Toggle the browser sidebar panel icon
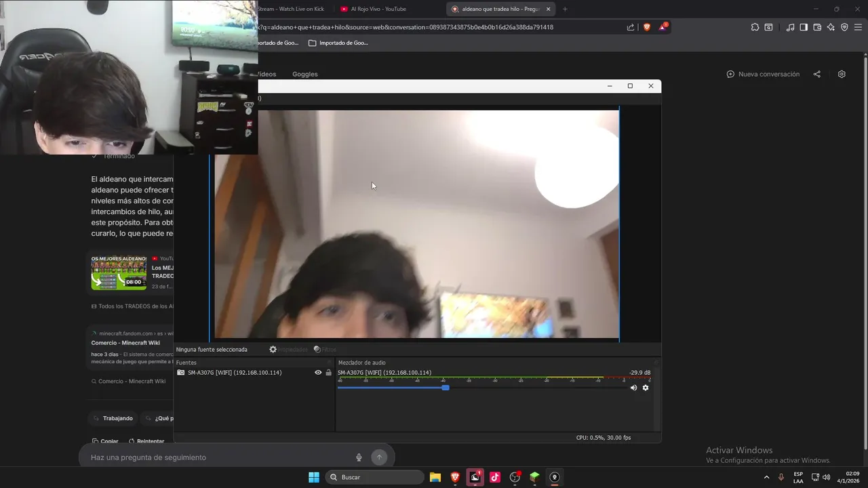The width and height of the screenshot is (868, 488). [x=804, y=27]
